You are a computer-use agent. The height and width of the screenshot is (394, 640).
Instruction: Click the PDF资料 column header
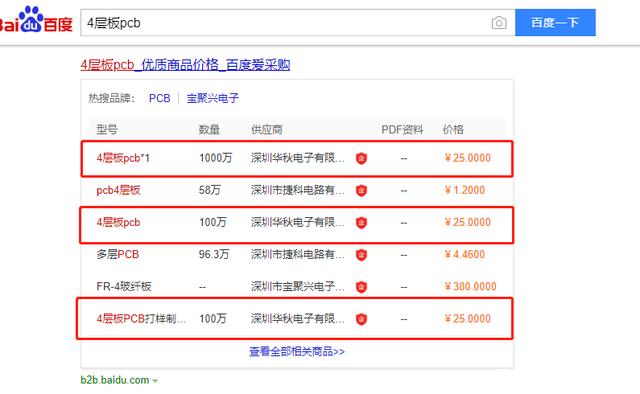[x=402, y=130]
